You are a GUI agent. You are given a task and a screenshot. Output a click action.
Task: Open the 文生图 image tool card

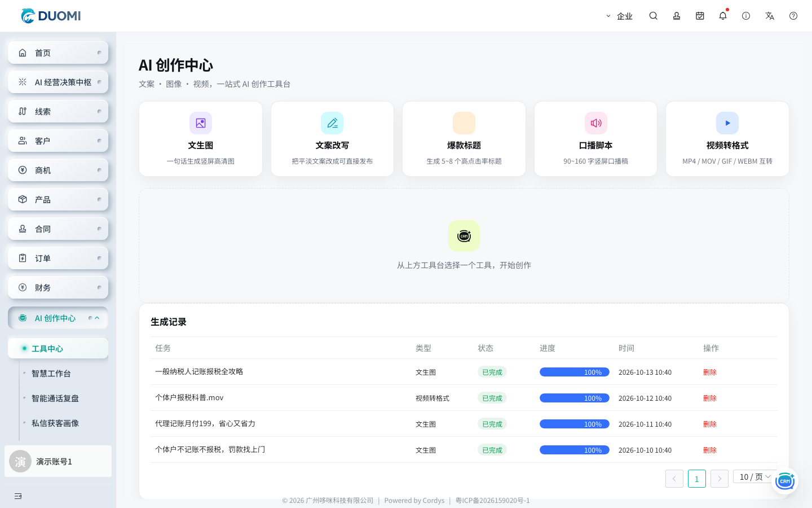(201, 139)
